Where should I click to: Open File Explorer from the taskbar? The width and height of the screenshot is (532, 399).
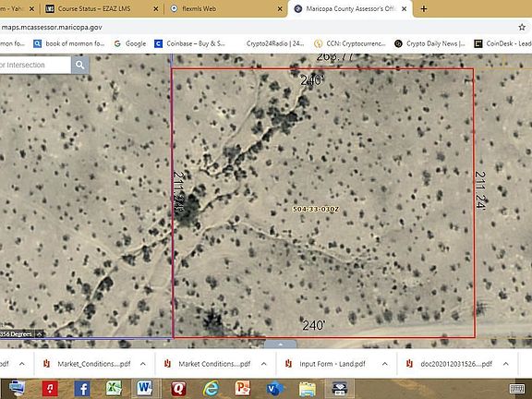pos(307,389)
